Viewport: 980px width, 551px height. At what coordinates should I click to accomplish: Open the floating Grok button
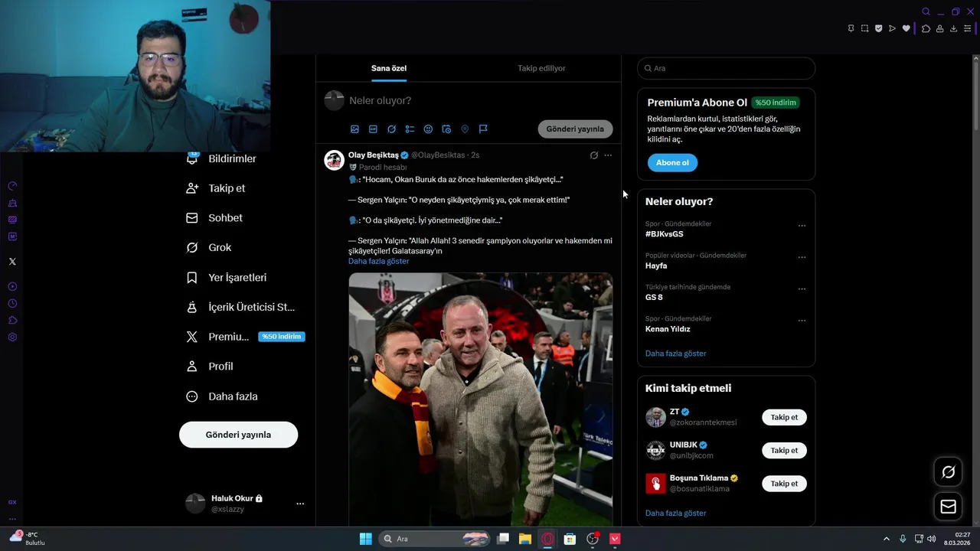tap(948, 472)
